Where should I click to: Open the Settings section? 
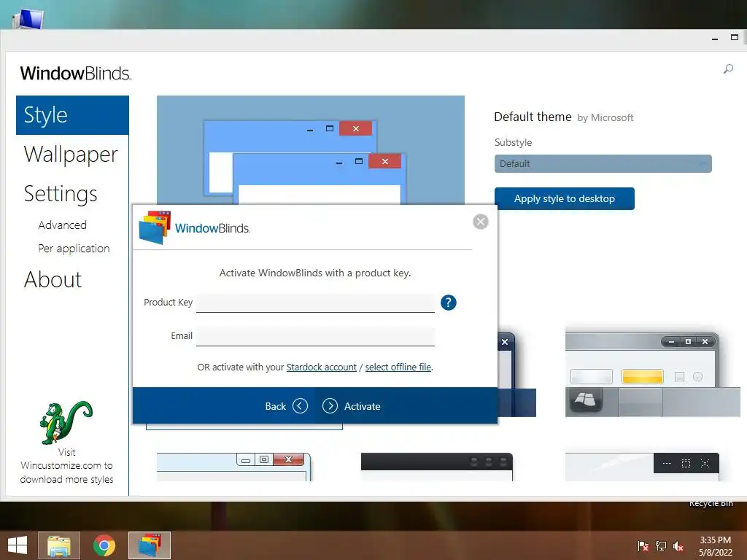(61, 194)
